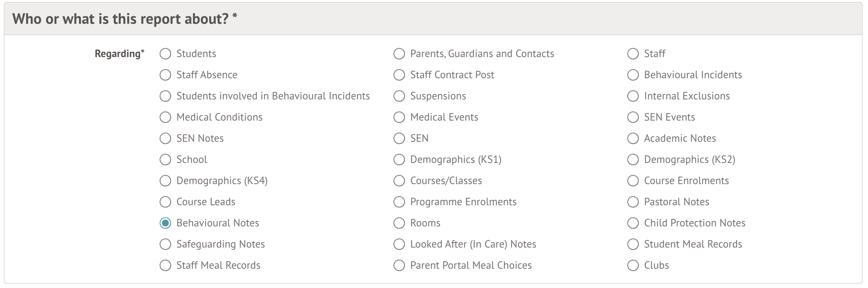Pick the Medical Conditions radio button
The height and width of the screenshot is (288, 868).
(165, 117)
